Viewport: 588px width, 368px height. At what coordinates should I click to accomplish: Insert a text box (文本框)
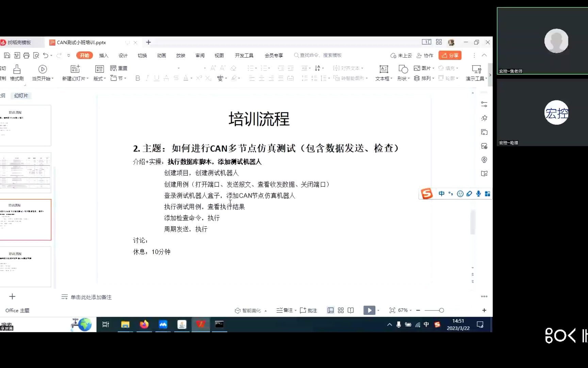383,73
